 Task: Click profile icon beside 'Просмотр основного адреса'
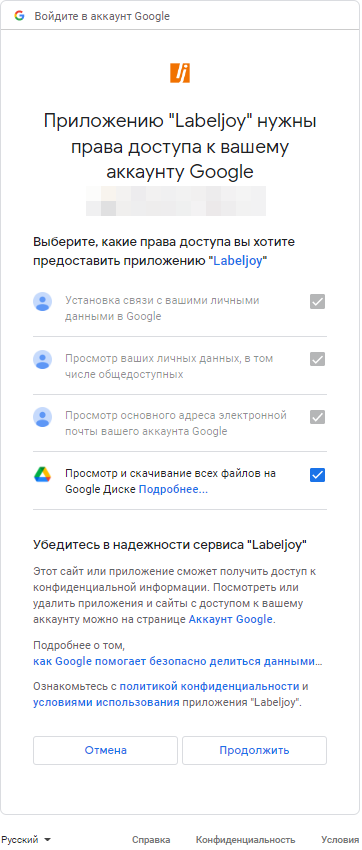[x=42, y=416]
